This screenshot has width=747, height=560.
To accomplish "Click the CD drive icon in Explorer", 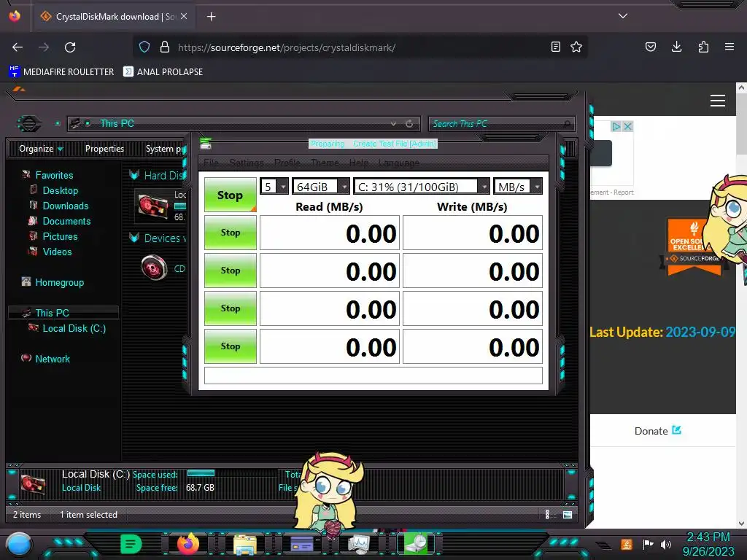I will click(155, 267).
